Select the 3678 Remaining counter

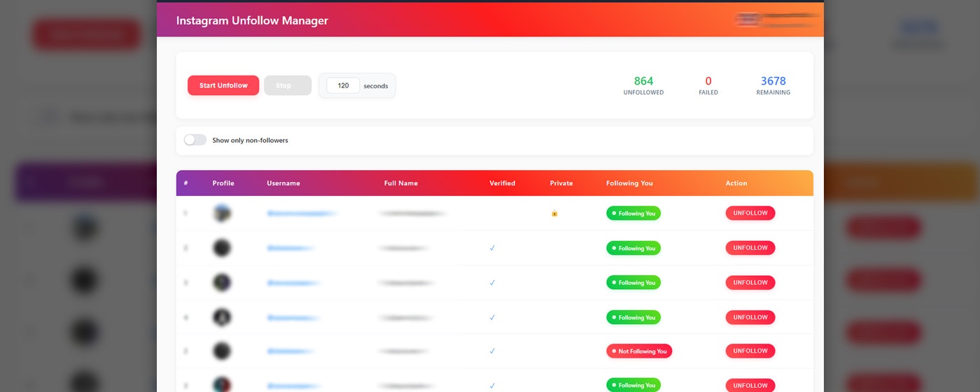pos(773,85)
